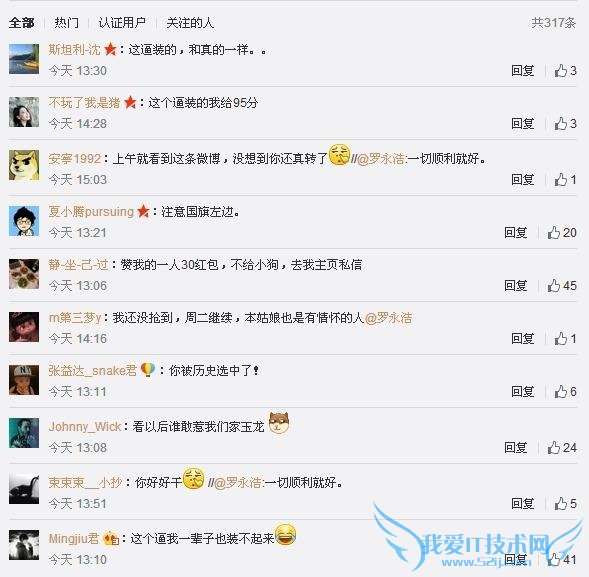Like 斯坦利-沈's comment with thumbs-up
Image resolution: width=589 pixels, height=577 pixels.
565,71
